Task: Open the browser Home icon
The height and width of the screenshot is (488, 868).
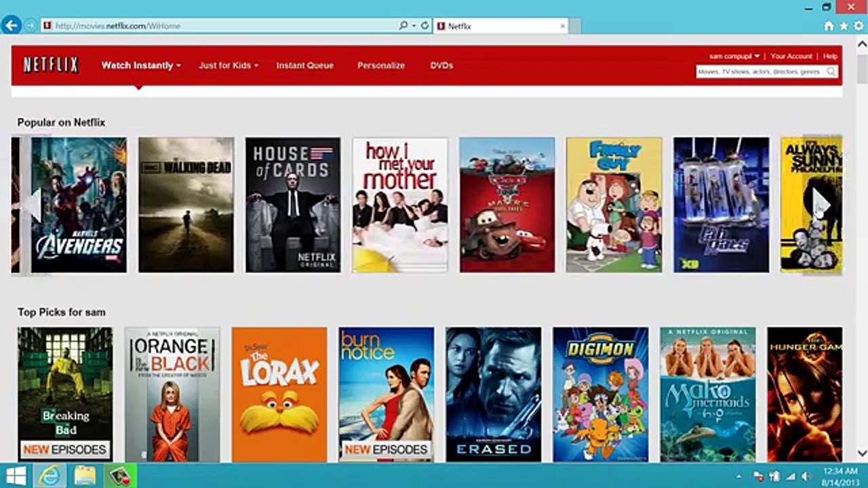Action: coord(829,26)
